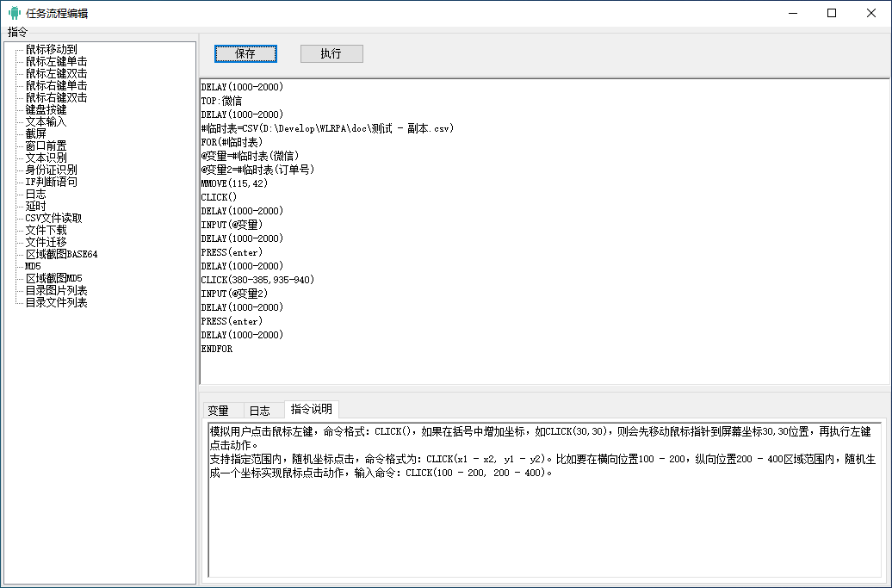Select 鼠标左键单击 command
892x588 pixels.
[56, 61]
